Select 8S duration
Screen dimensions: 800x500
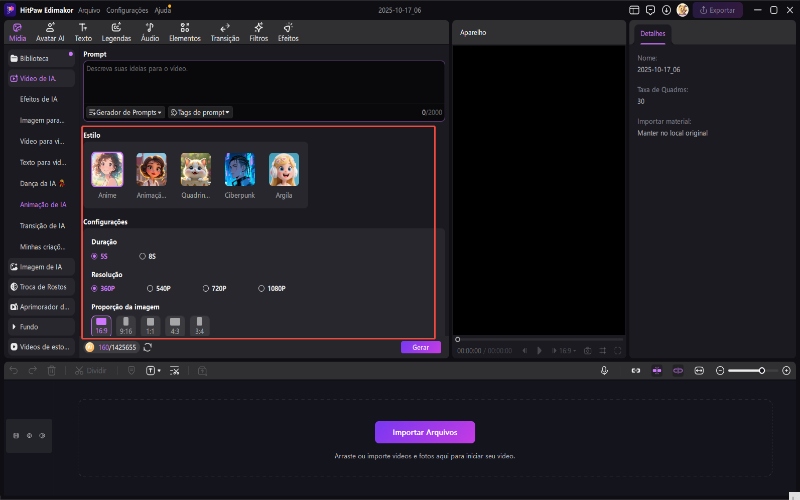pyautogui.click(x=147, y=256)
